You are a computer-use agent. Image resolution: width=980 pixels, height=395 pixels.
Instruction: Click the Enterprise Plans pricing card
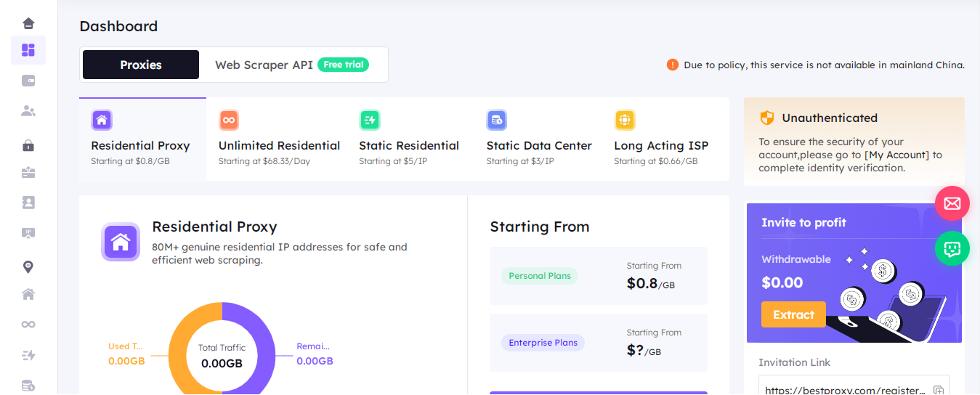pos(598,343)
